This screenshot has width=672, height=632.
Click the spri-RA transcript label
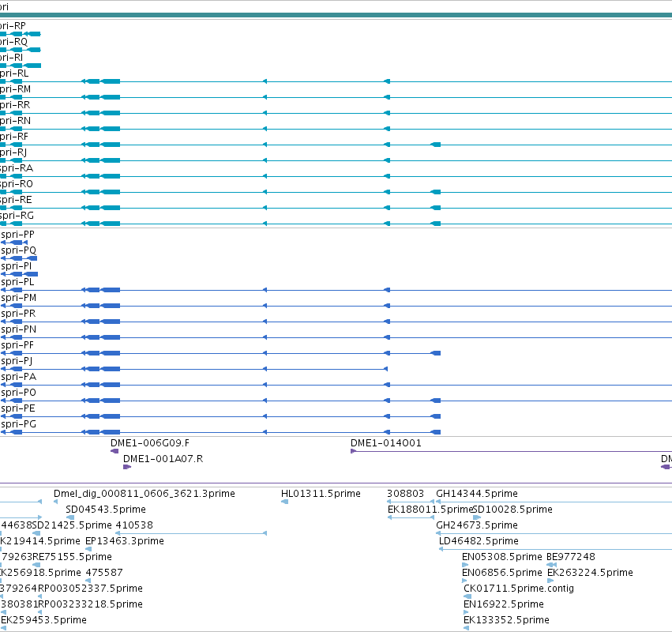tap(17, 168)
